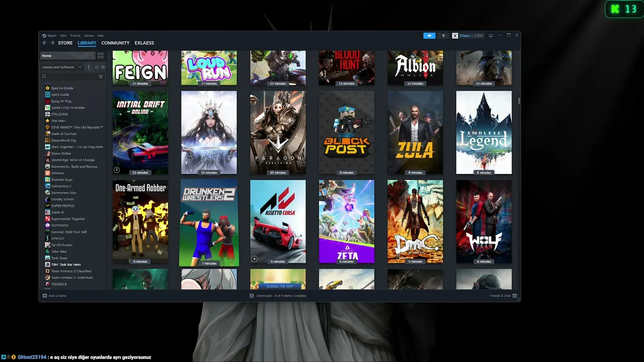Screen dimensions: 644x362
Task: Open the Blood Hunt game cover
Action: click(x=347, y=68)
